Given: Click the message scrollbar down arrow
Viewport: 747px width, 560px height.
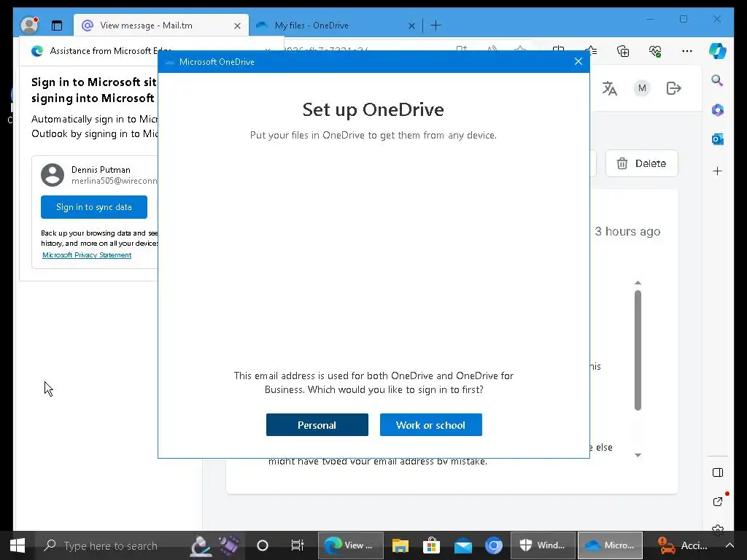Looking at the screenshot, I should click(638, 455).
